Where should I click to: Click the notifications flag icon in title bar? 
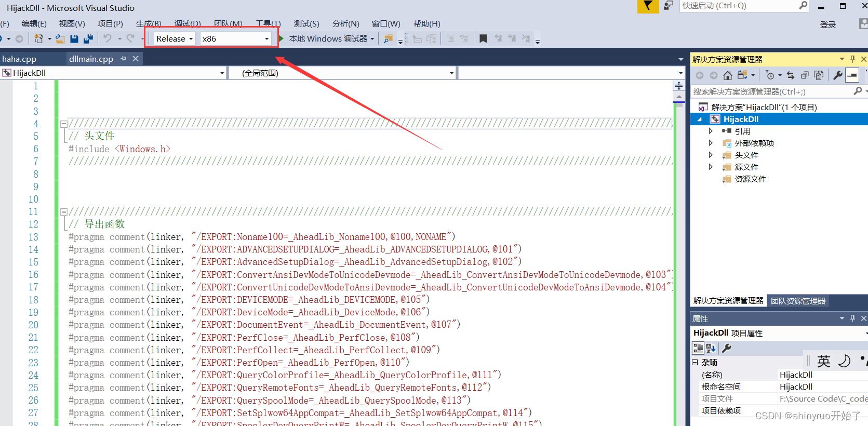pos(648,6)
